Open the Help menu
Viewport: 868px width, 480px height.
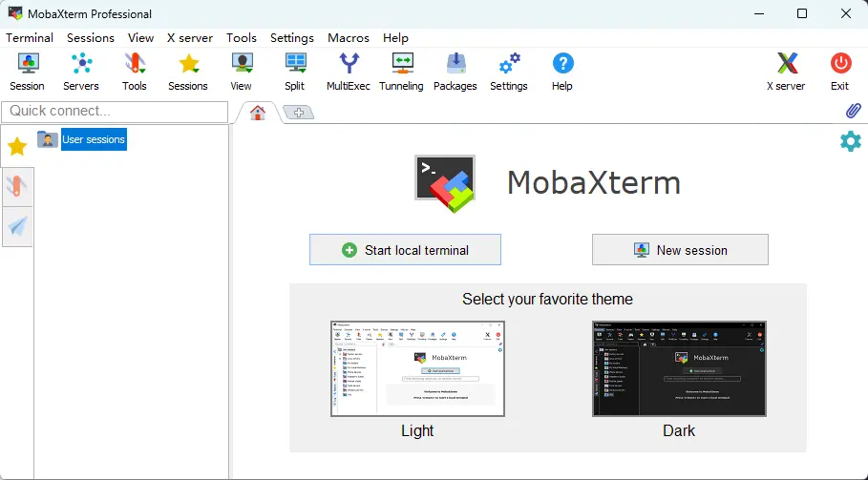tap(395, 37)
